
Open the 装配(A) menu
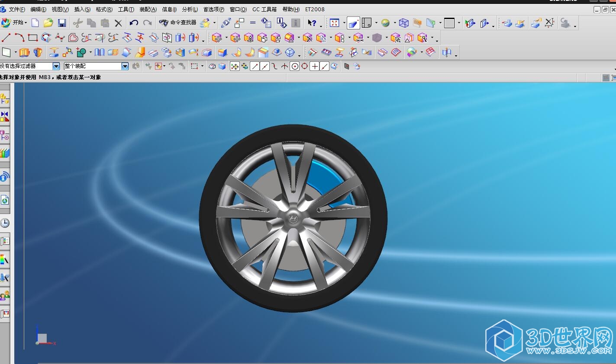click(148, 9)
